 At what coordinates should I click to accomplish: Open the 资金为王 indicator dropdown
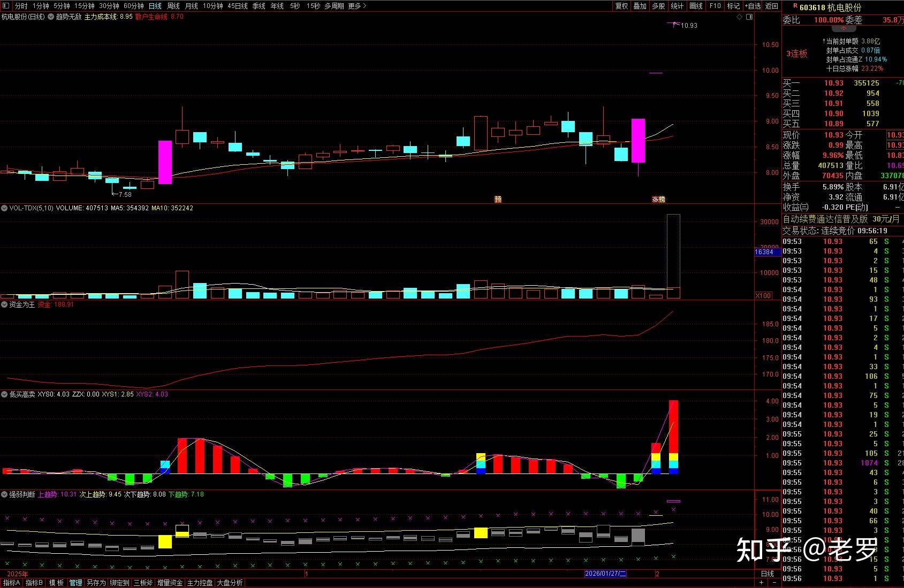(x=4, y=304)
